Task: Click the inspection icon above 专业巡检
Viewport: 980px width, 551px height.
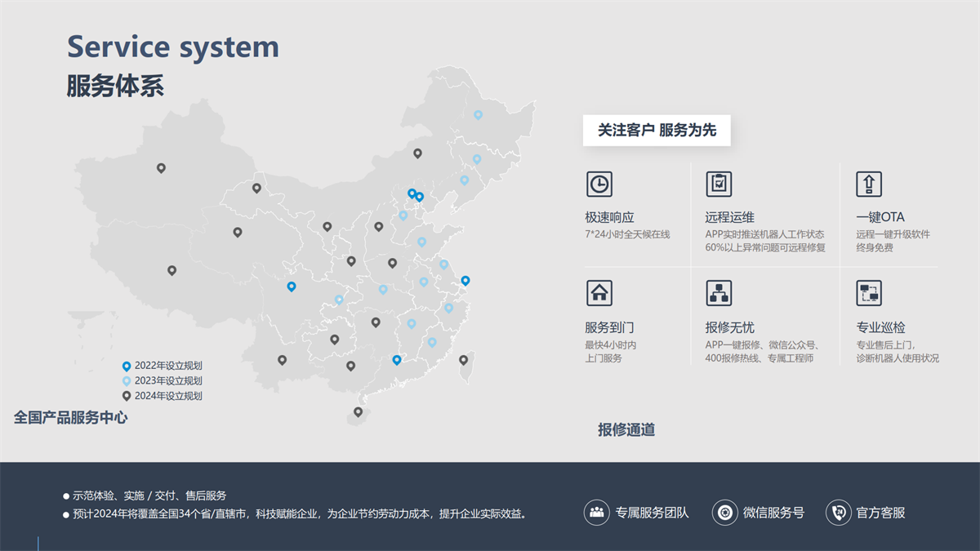Action: [869, 293]
